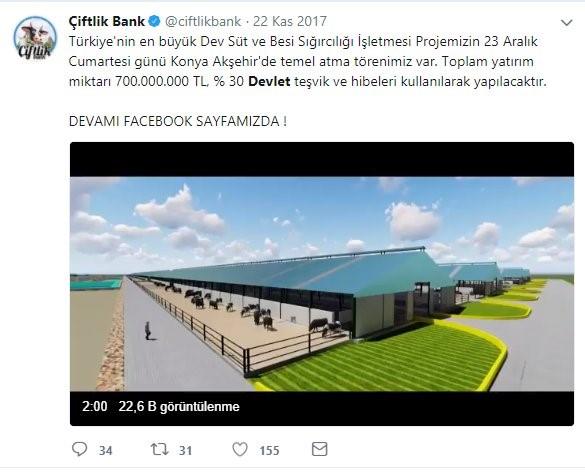This screenshot has width=585, height=473.
Task: Click the 22,6 B görüntülenme view count
Action: (179, 406)
